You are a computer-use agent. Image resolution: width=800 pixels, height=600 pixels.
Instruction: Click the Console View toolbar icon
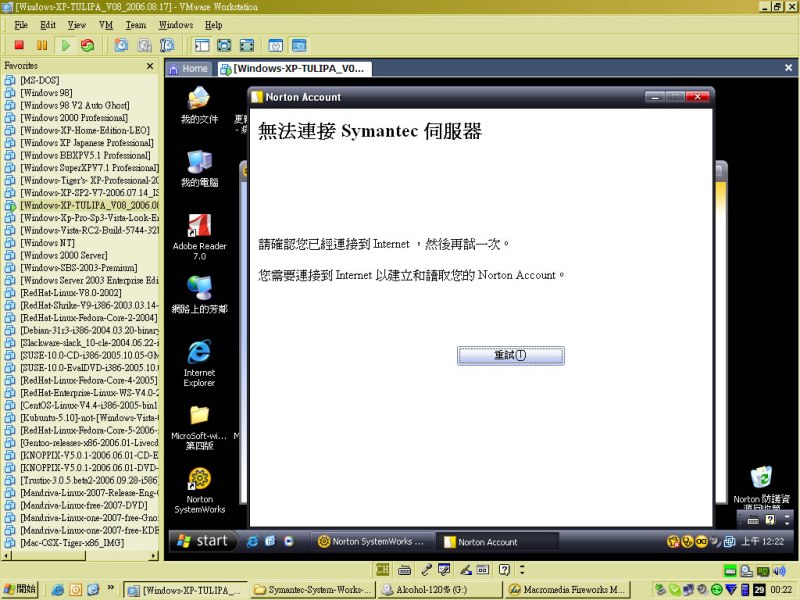(x=299, y=45)
